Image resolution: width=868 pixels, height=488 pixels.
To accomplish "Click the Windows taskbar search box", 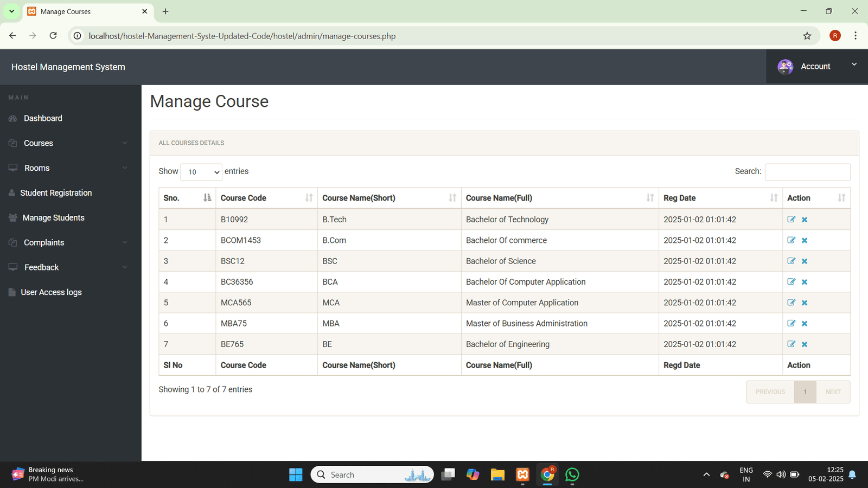I will pyautogui.click(x=372, y=474).
